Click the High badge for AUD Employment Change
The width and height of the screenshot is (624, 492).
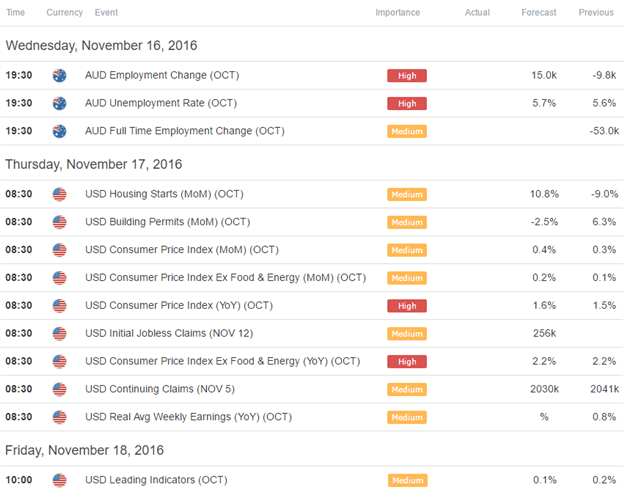[407, 76]
